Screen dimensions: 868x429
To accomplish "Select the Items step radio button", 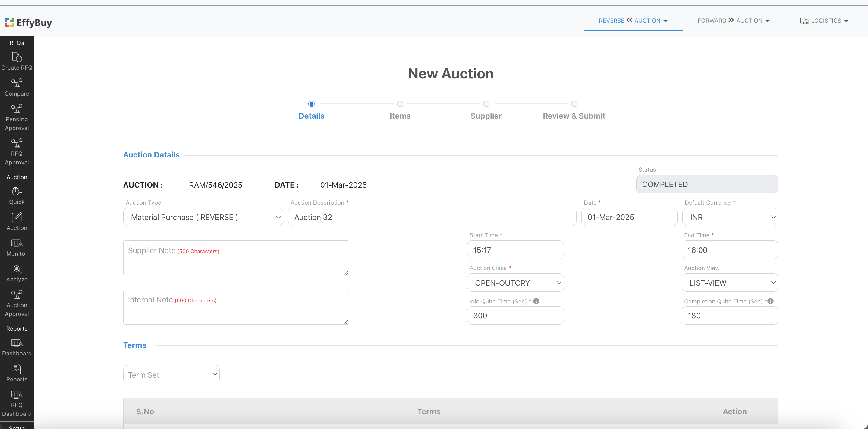I will point(400,104).
